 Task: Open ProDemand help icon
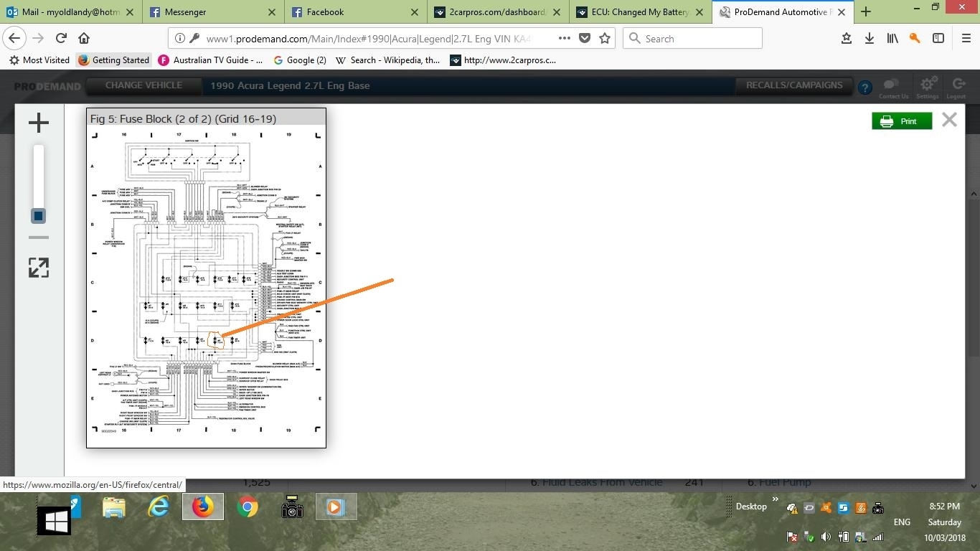865,88
